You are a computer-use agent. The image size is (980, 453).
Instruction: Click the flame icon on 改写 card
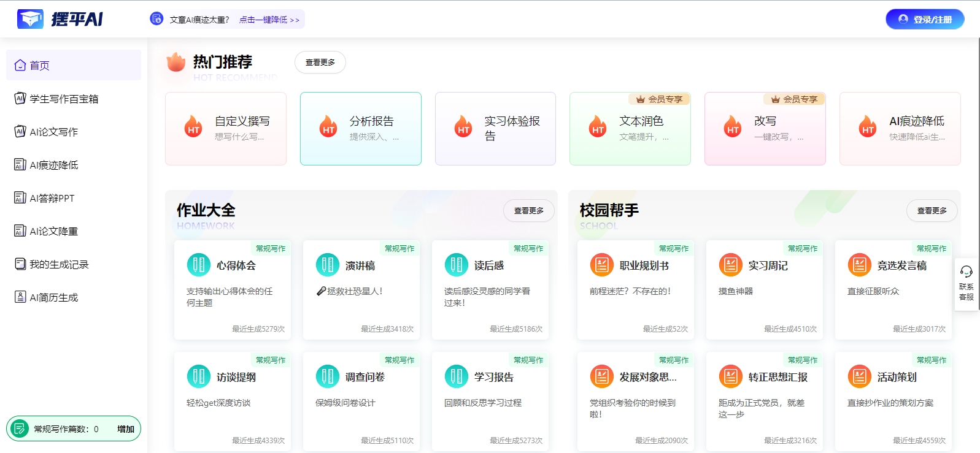tap(733, 126)
